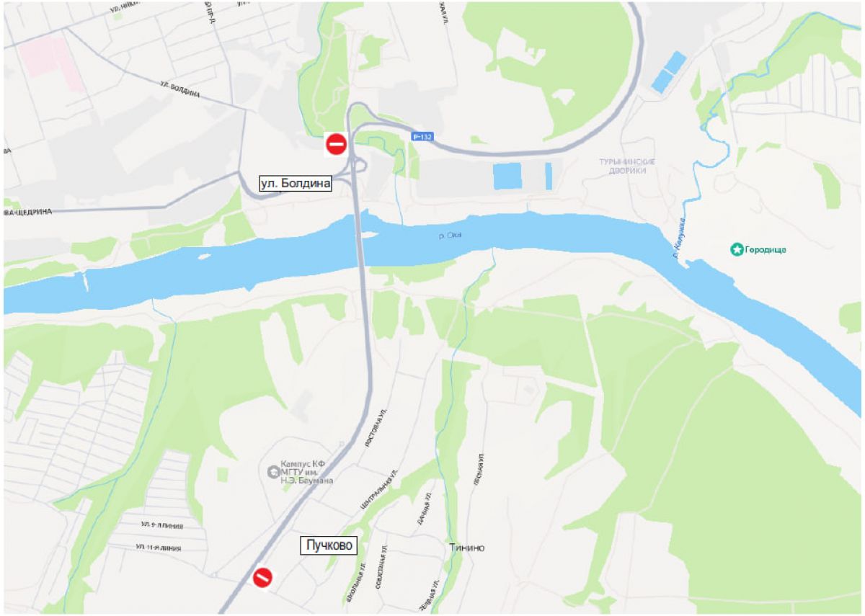Click the Городище text label
Viewport: 865px width, 616px height.
(766, 250)
